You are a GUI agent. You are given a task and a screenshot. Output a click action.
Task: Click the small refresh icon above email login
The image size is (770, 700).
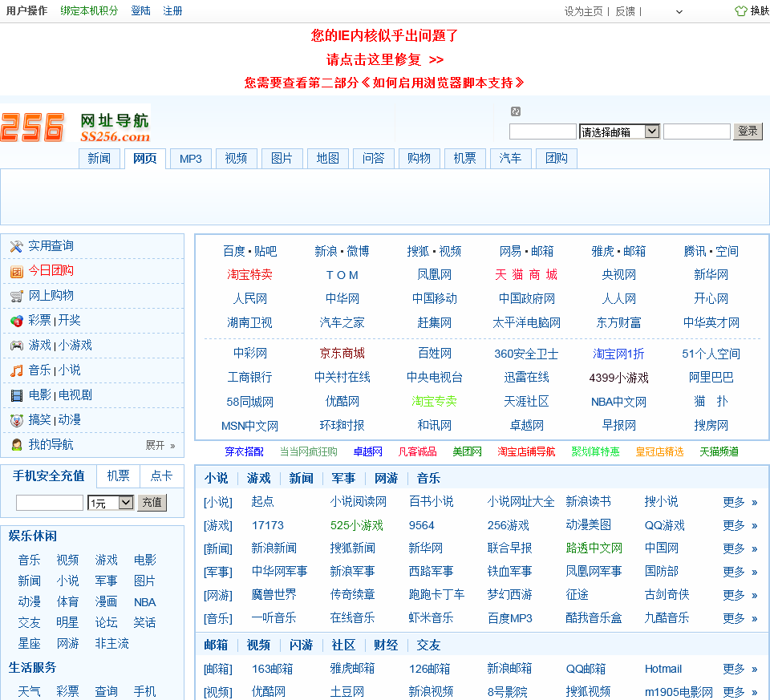click(x=516, y=111)
